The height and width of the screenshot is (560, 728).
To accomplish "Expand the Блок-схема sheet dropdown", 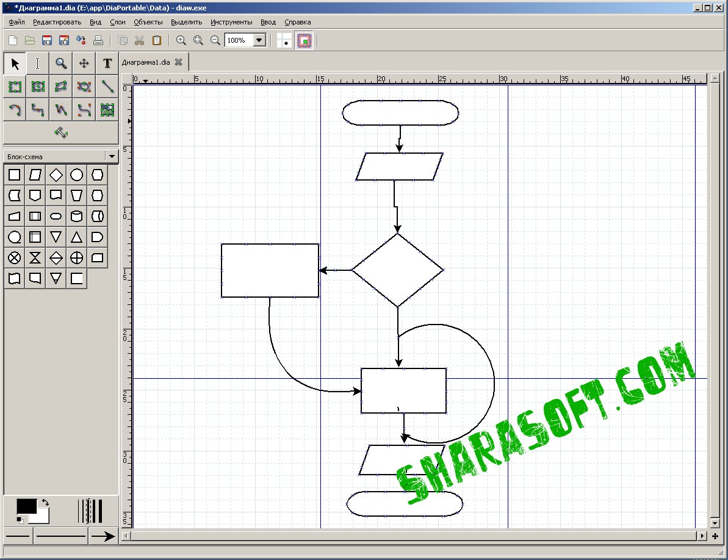I will [112, 156].
